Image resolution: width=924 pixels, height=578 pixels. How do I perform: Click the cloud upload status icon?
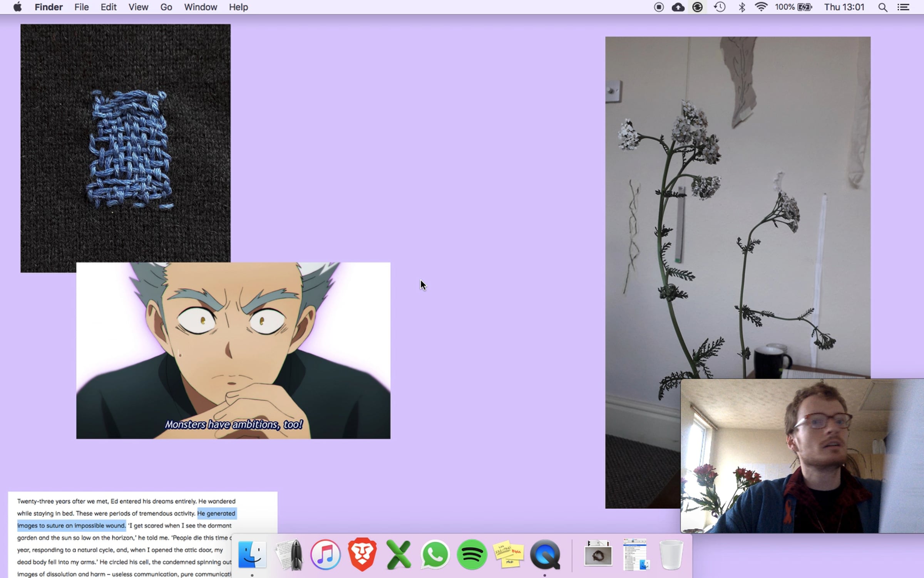[678, 7]
